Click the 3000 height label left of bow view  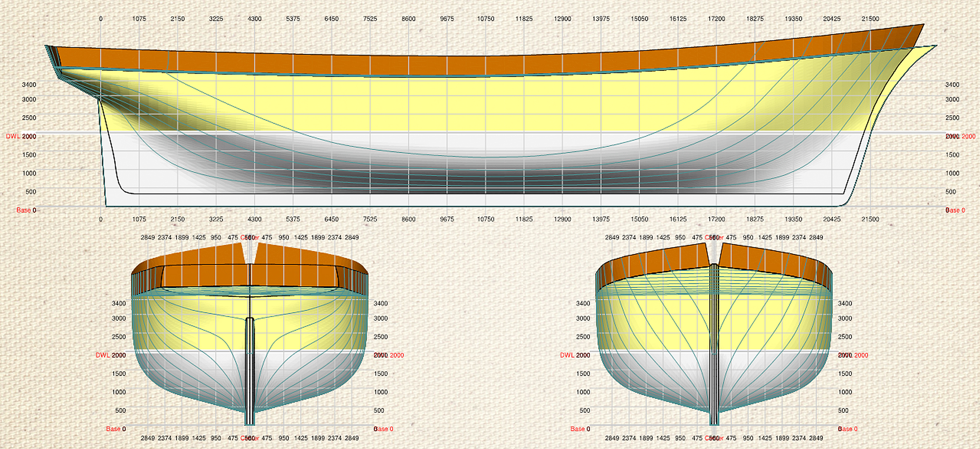[x=583, y=318]
